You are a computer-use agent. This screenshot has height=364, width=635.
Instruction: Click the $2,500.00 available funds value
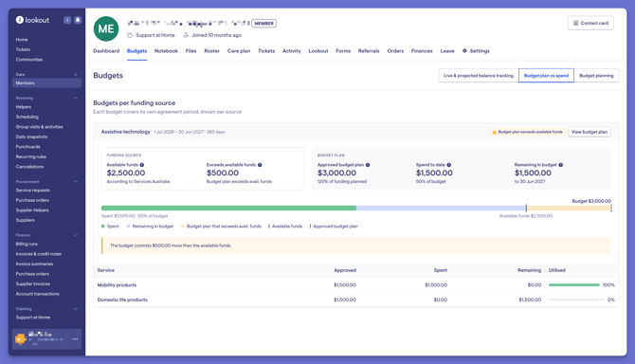[x=126, y=173]
